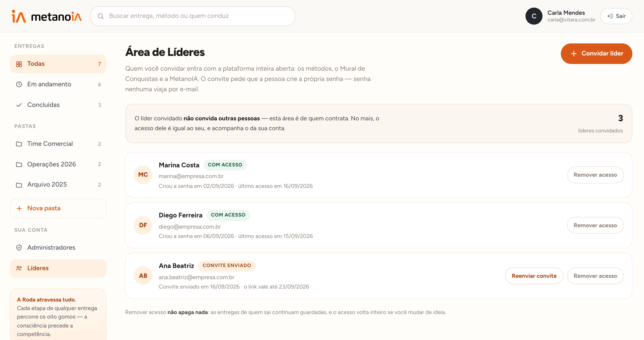The image size is (644, 340).
Task: Click the MC avatar of Marina Costa
Action: pos(143,175)
